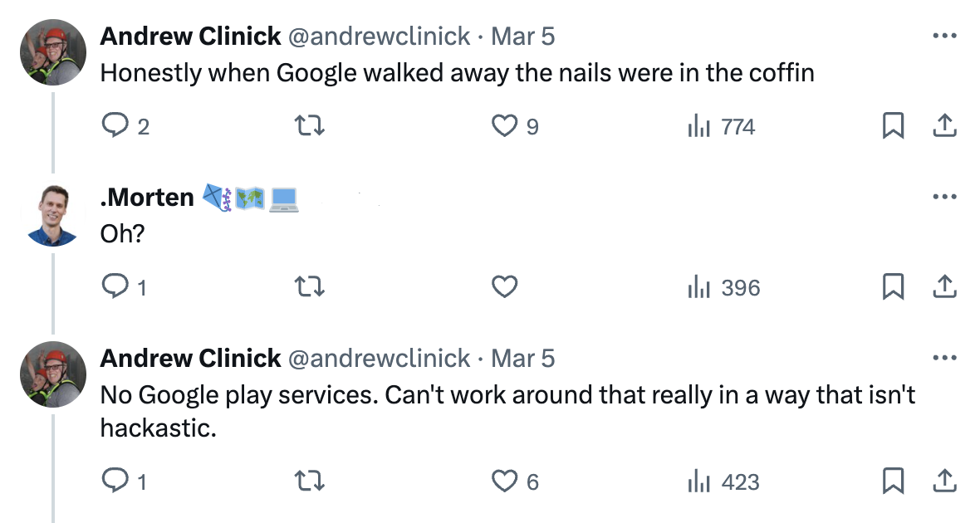This screenshot has width=980, height=523.
Task: Open .Morten's profile name link
Action: (x=147, y=198)
